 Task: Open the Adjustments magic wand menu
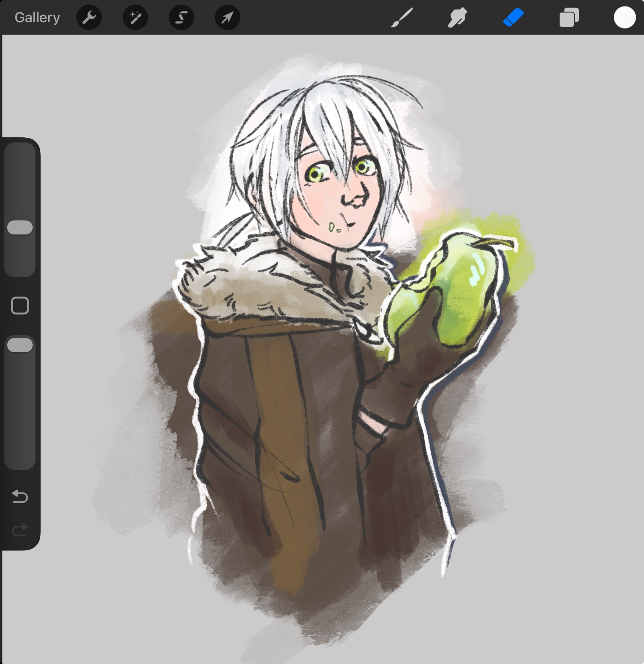(135, 18)
